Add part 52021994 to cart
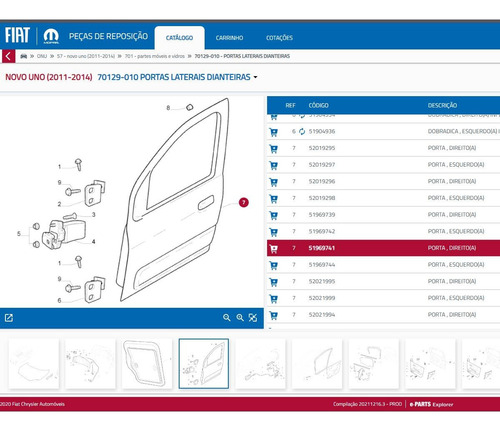This screenshot has height=431, width=500. tap(274, 315)
